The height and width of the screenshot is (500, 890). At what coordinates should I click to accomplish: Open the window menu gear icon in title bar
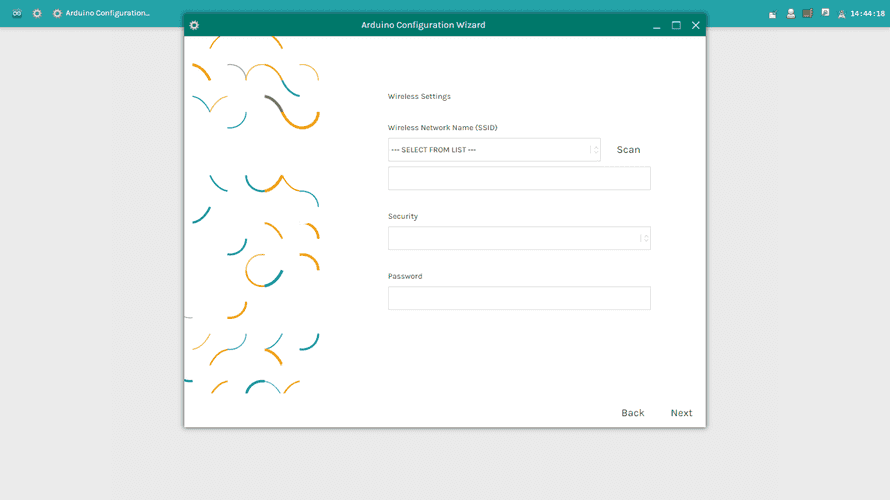click(194, 25)
